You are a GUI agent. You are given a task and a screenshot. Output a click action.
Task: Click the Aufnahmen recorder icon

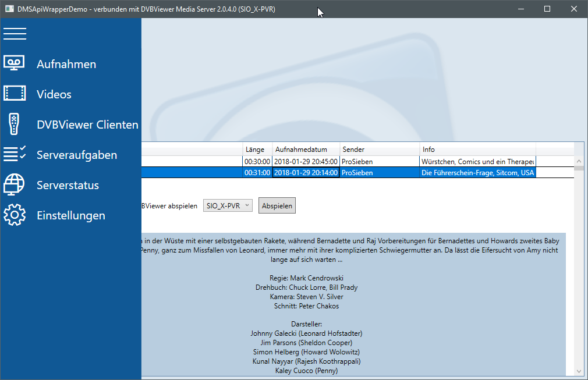click(x=15, y=64)
